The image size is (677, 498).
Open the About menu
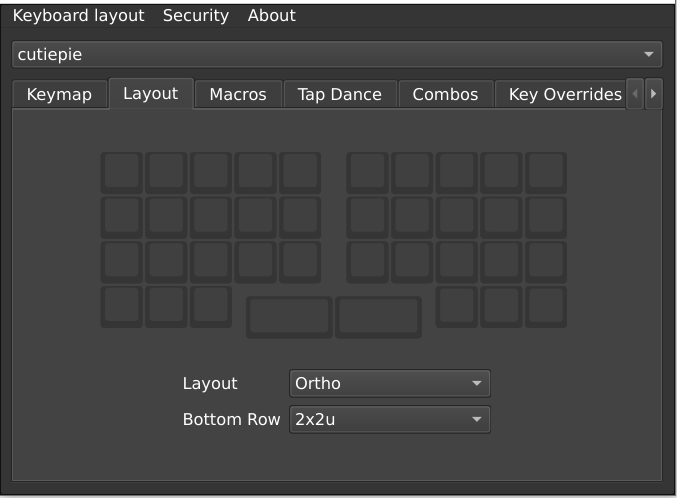(x=272, y=16)
